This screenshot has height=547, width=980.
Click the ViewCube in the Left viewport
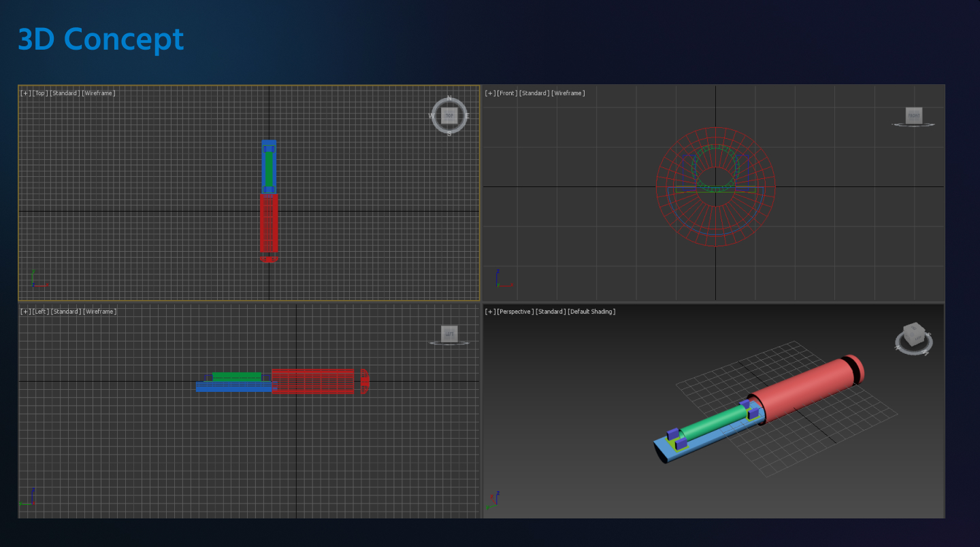[449, 333]
